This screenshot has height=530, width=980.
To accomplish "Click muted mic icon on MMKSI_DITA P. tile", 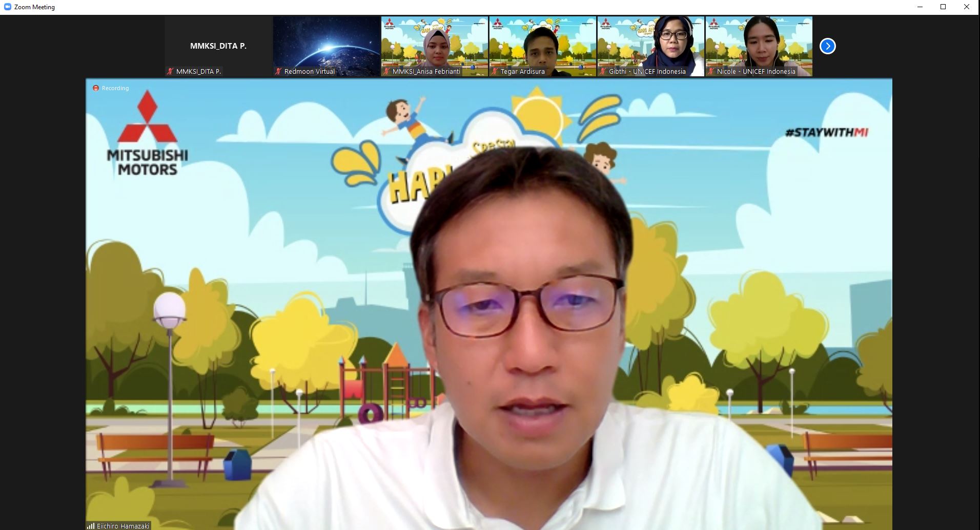I will (170, 72).
